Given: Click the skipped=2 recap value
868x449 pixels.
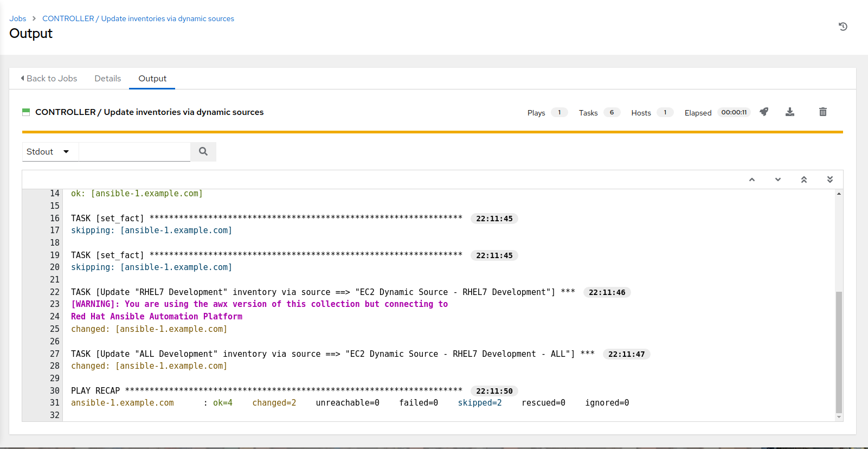Looking at the screenshot, I should click(480, 403).
